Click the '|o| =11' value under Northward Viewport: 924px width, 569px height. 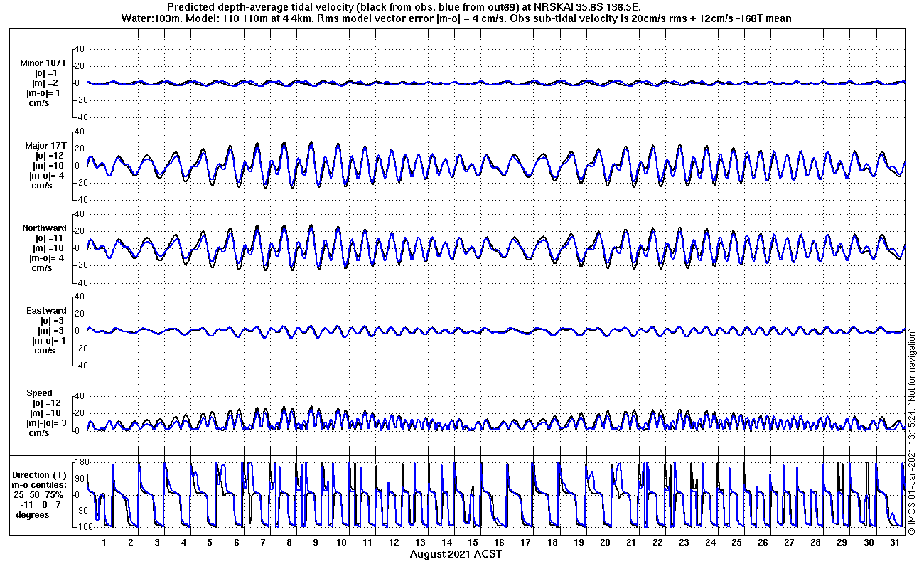tap(50, 238)
